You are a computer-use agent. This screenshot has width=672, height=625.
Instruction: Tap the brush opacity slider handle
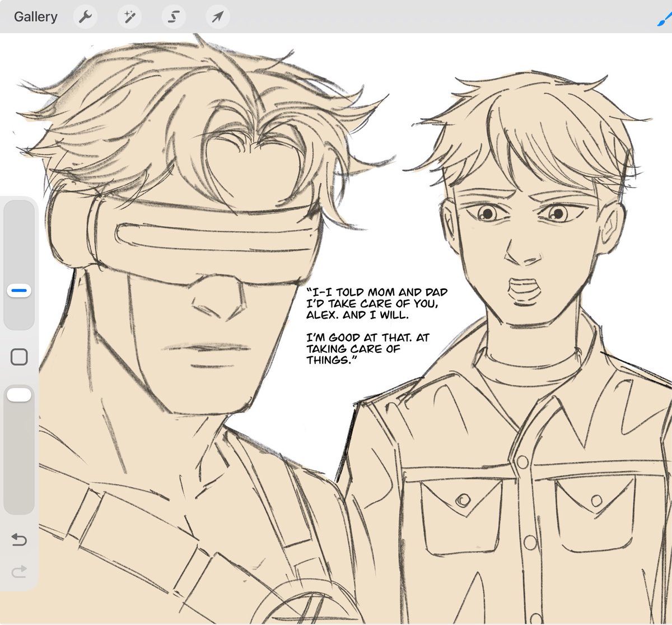point(19,395)
